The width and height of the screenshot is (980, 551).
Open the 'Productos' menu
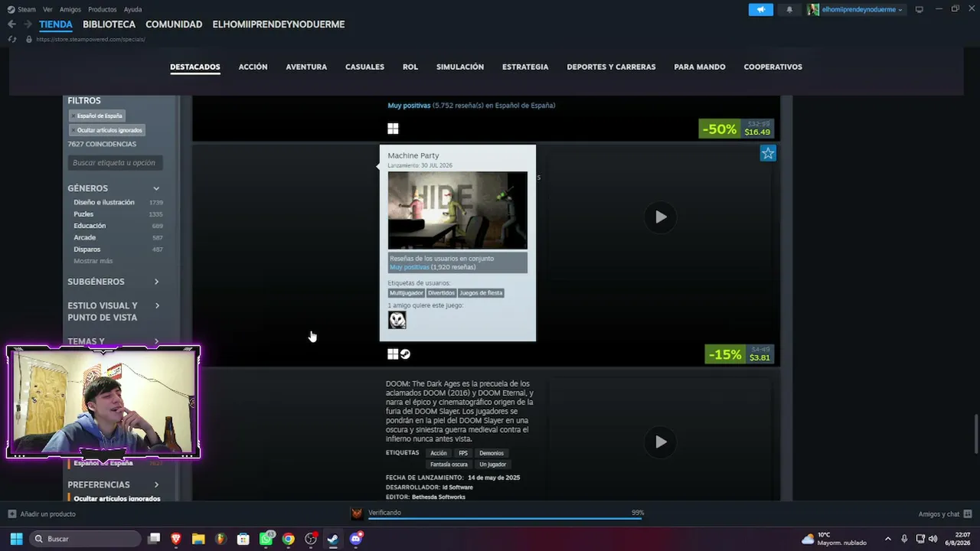pyautogui.click(x=103, y=9)
